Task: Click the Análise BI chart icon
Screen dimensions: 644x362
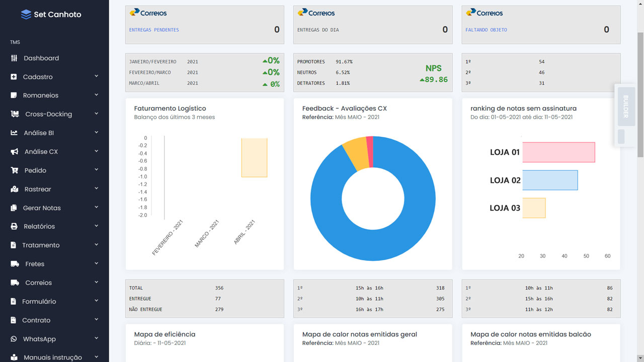Action: point(14,133)
